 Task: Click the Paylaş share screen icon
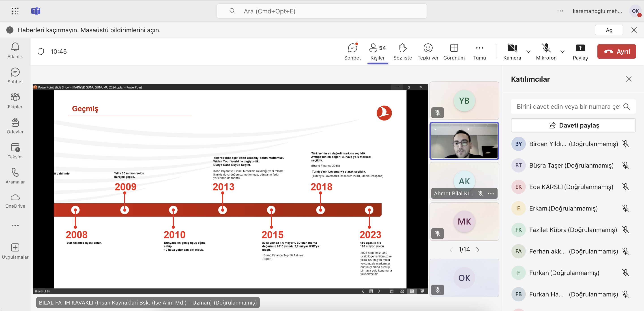click(580, 51)
